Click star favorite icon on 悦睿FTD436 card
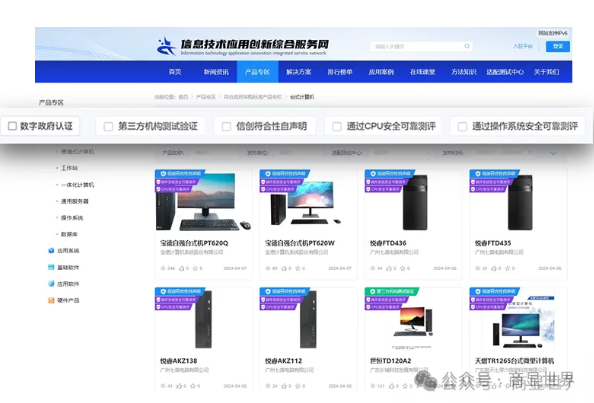 tap(403, 268)
